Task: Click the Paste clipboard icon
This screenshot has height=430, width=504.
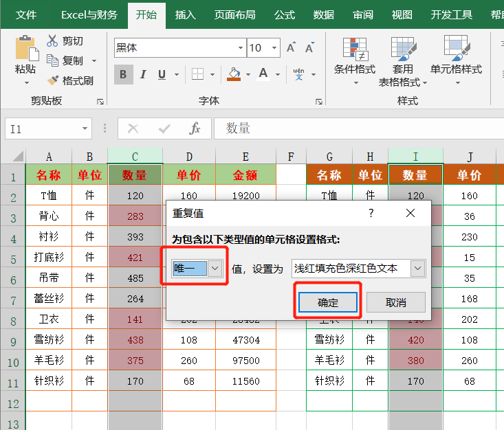Action: click(25, 48)
